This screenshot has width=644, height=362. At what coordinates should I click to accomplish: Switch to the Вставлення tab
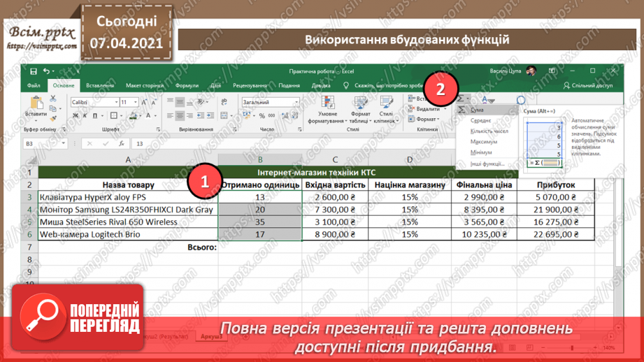[100, 85]
